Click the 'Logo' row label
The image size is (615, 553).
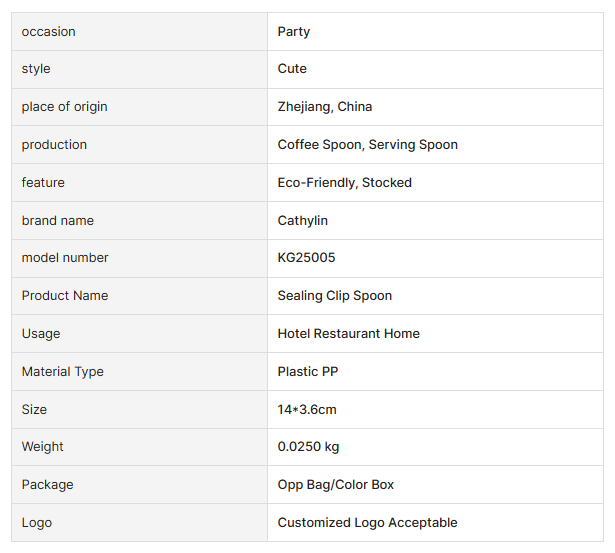37,523
